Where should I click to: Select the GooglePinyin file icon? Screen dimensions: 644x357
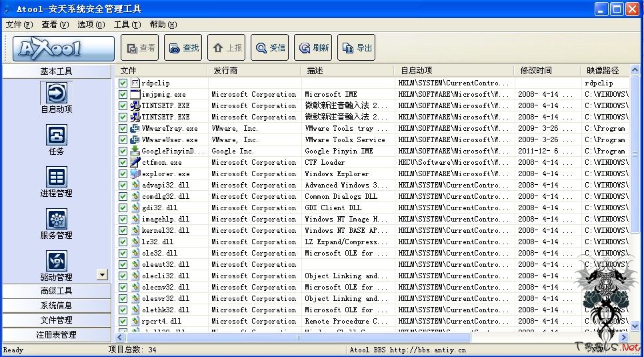pyautogui.click(x=135, y=151)
